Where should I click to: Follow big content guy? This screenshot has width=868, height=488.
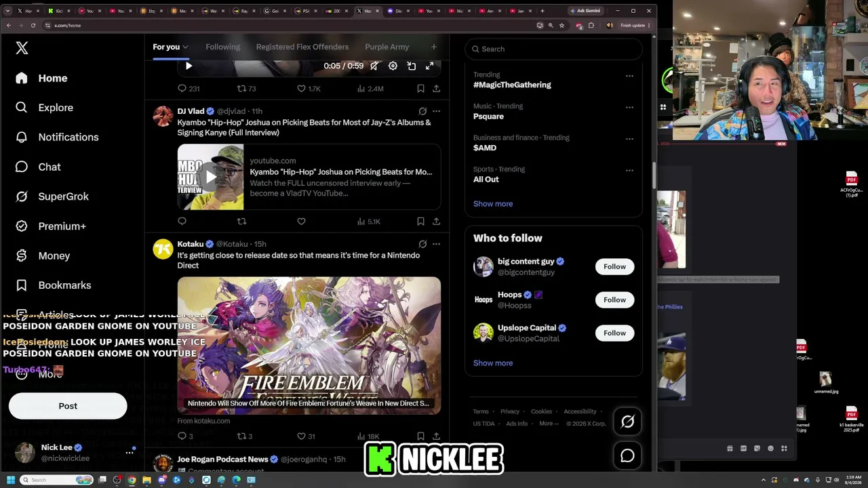614,266
